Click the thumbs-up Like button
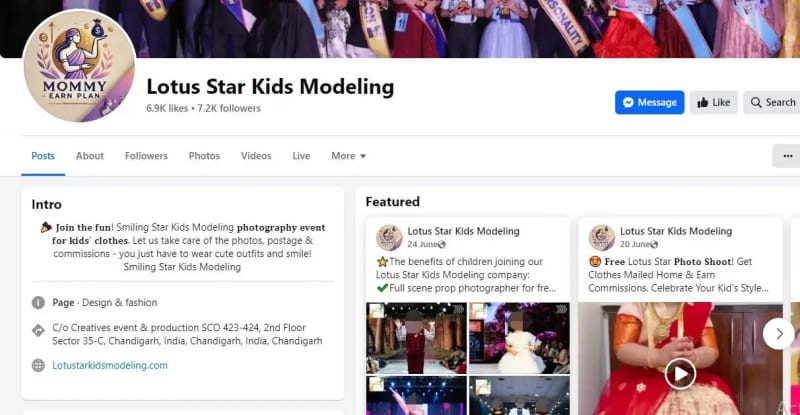The width and height of the screenshot is (800, 415). [x=714, y=103]
